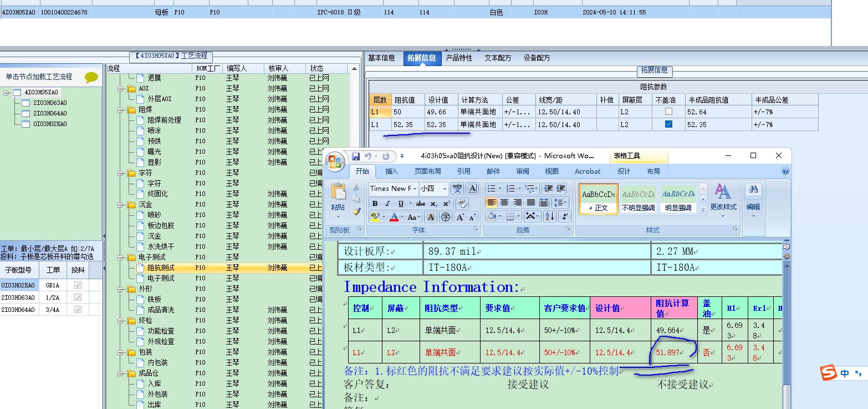The image size is (868, 409).
Task: Open Word help with the question mark icon
Action: coord(785,171)
